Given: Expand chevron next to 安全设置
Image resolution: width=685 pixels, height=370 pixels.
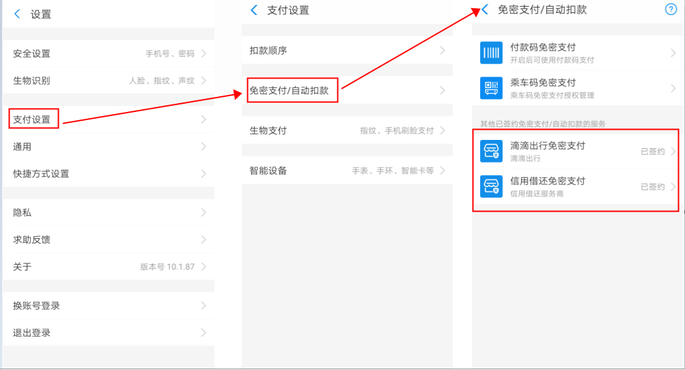Looking at the screenshot, I should [x=204, y=53].
